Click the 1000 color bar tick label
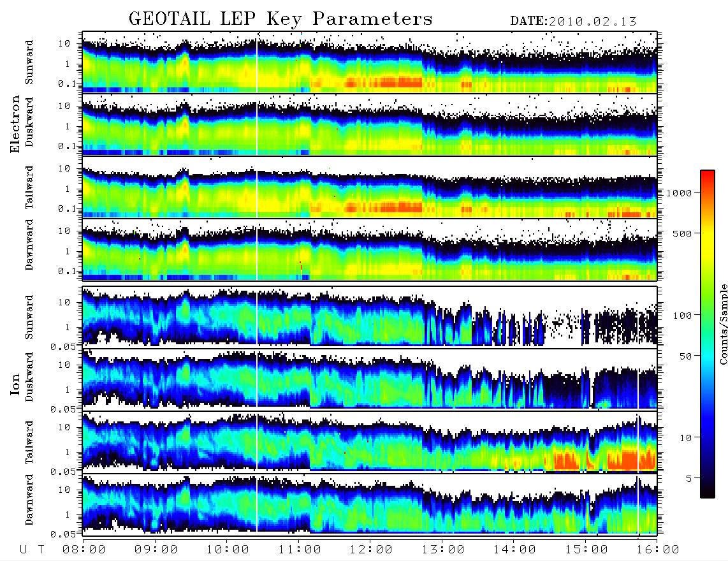 point(680,193)
